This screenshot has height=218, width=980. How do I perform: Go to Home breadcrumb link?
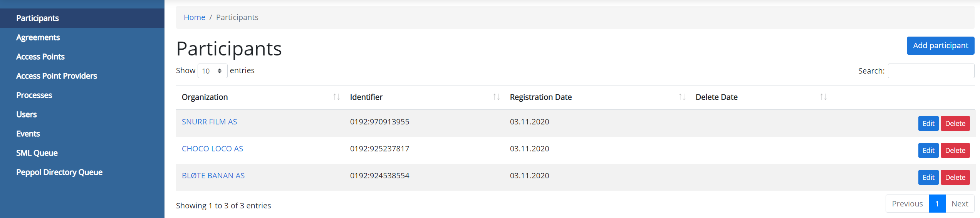(194, 17)
